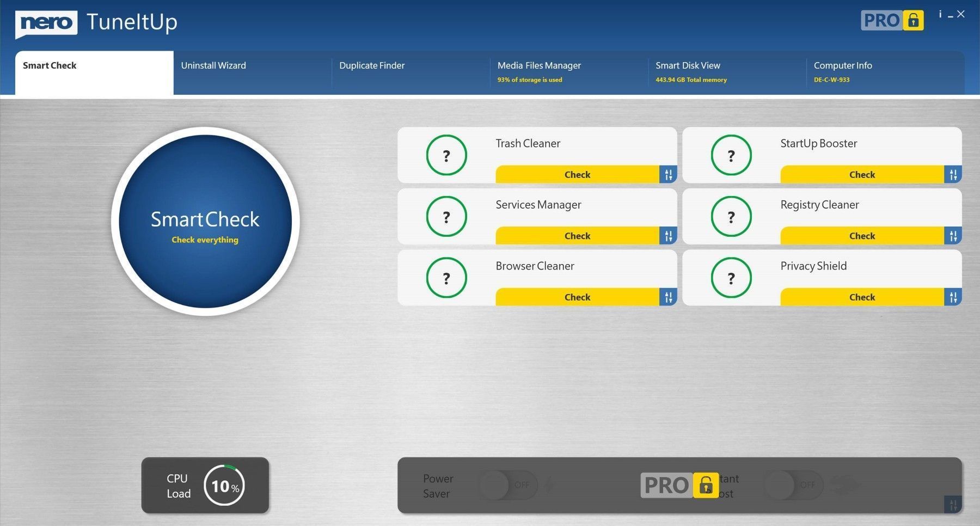Viewport: 980px width, 526px height.
Task: Run Check for StartUp Booster
Action: [862, 174]
